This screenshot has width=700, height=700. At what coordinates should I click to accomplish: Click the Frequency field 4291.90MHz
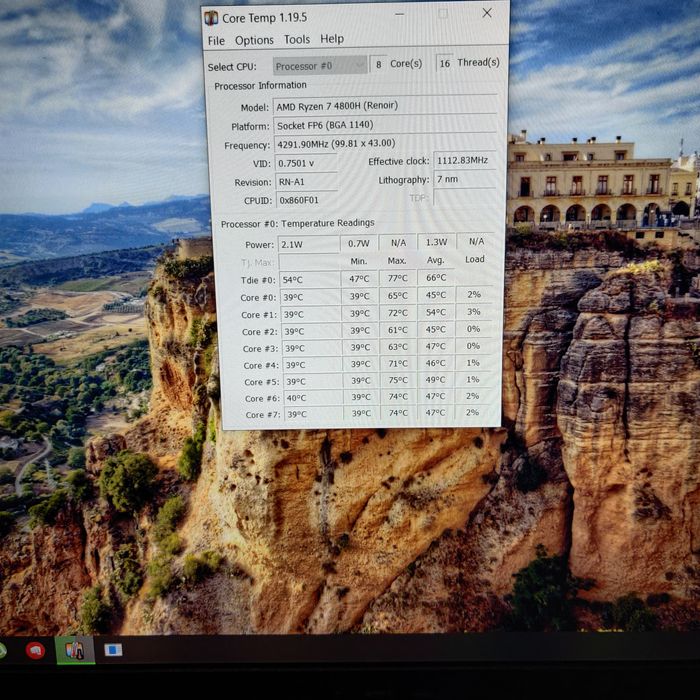tap(385, 144)
